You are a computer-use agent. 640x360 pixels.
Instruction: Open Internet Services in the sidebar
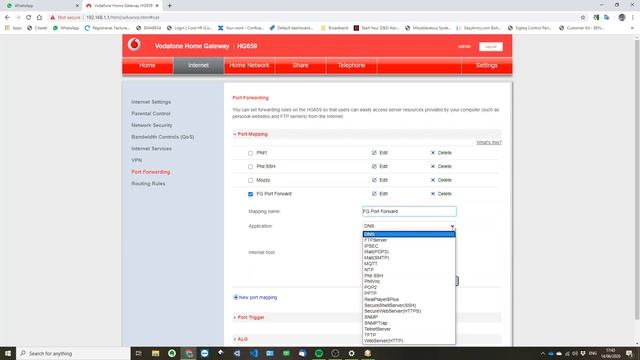tap(151, 149)
